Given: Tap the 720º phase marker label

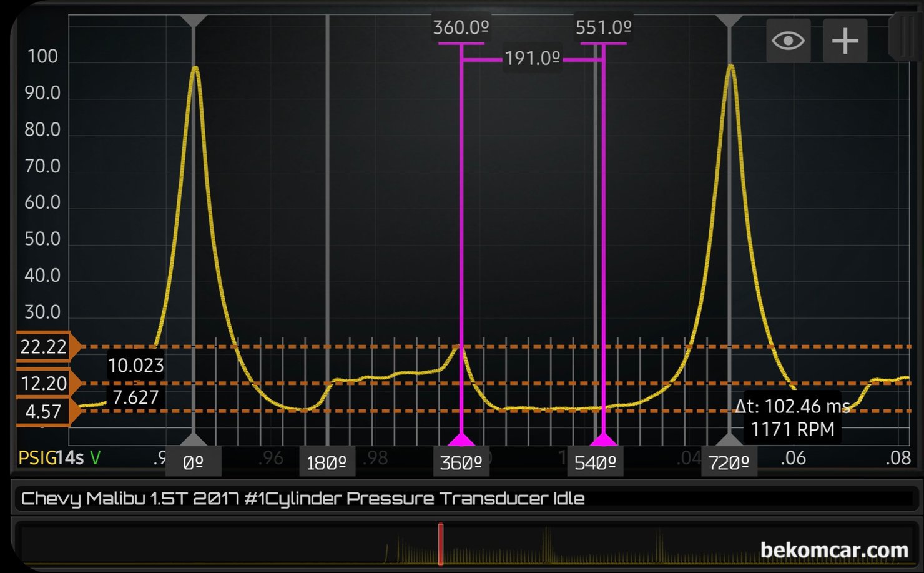Looking at the screenshot, I should tap(729, 462).
